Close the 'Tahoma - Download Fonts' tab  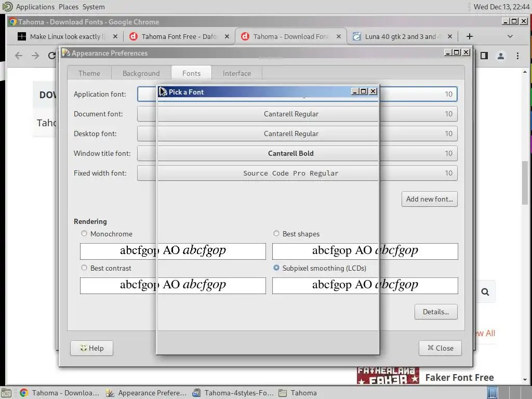coord(339,36)
